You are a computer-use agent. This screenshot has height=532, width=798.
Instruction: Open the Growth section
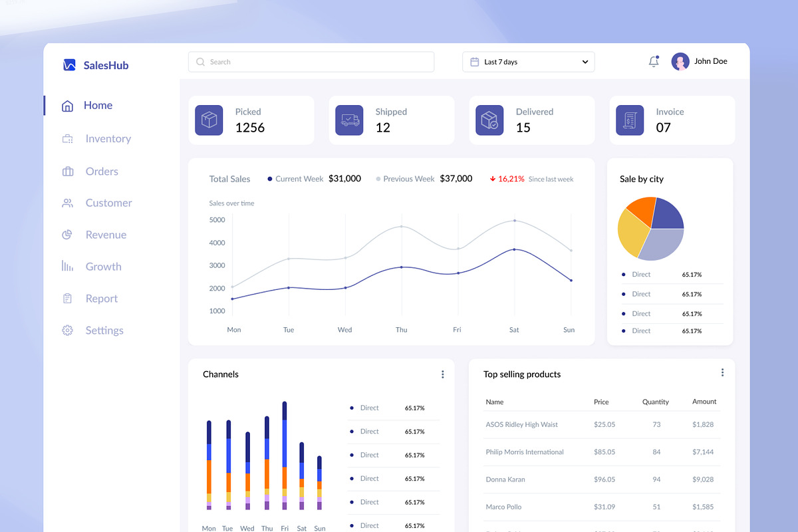coord(103,267)
